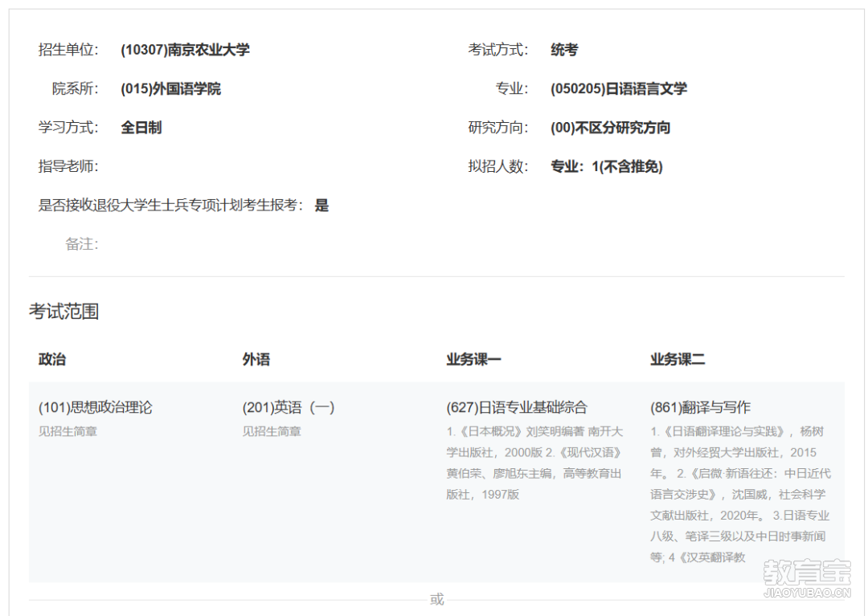The width and height of the screenshot is (868, 616).
Task: Select the (861)翻译与写作 subject
Action: [x=700, y=407]
